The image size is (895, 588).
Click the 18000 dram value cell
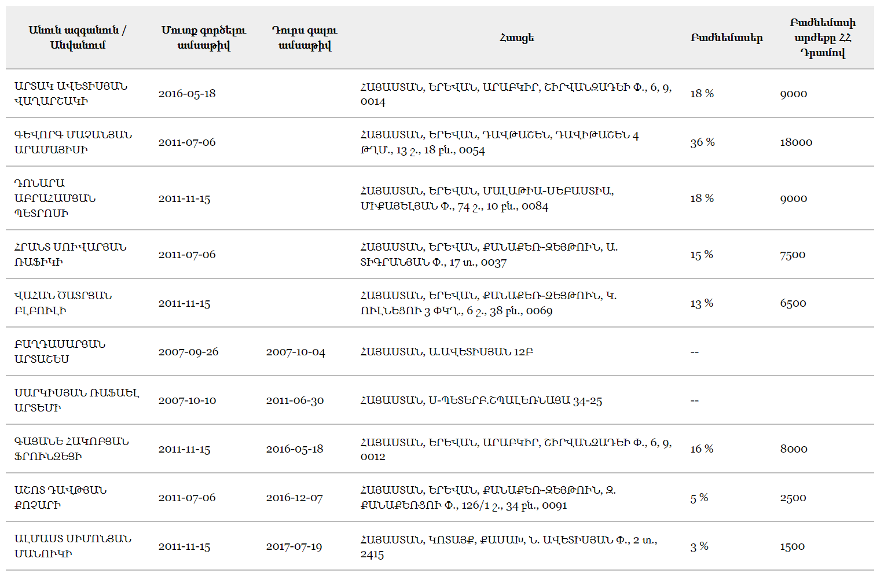tap(796, 142)
